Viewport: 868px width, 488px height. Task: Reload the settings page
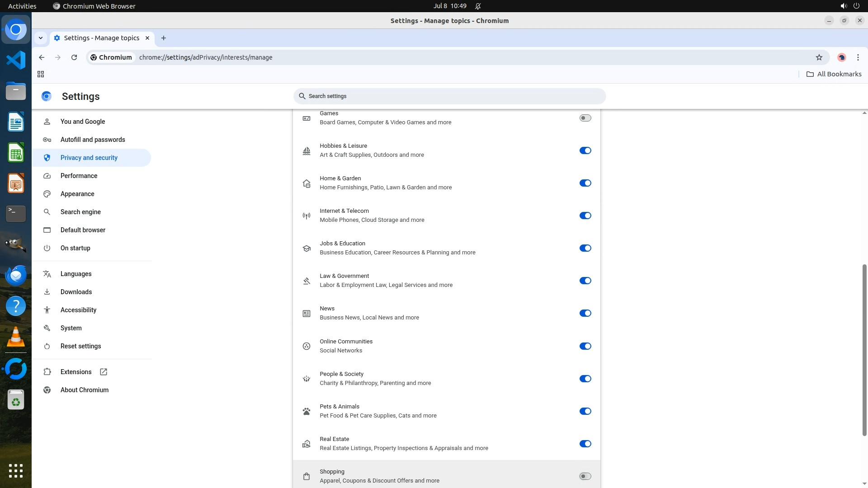click(x=74, y=57)
